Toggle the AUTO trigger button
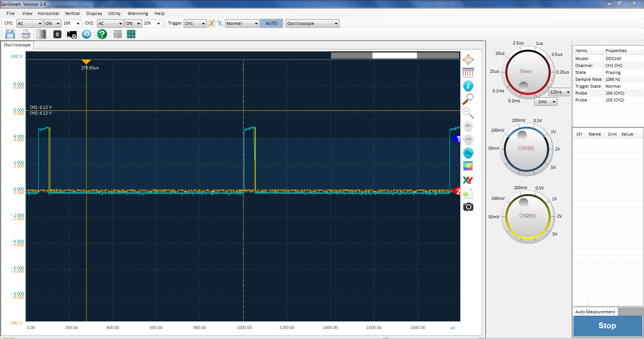The height and width of the screenshot is (339, 644). coord(271,23)
